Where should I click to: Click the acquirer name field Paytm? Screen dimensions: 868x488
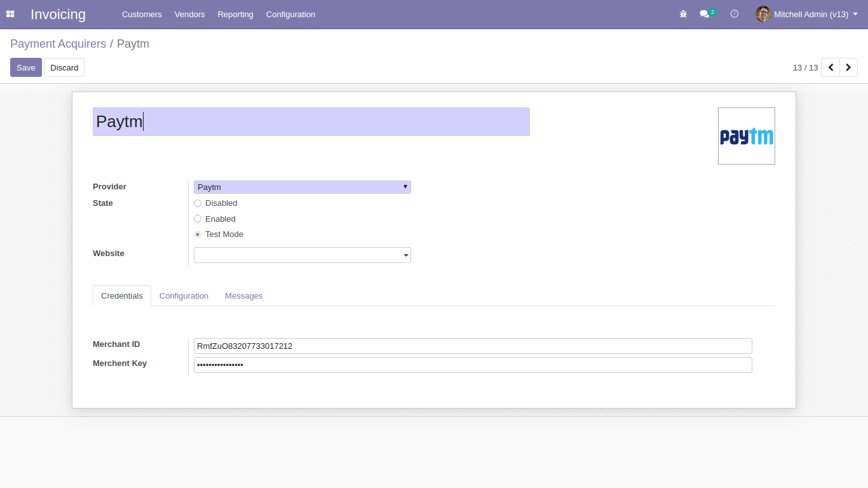tap(311, 121)
